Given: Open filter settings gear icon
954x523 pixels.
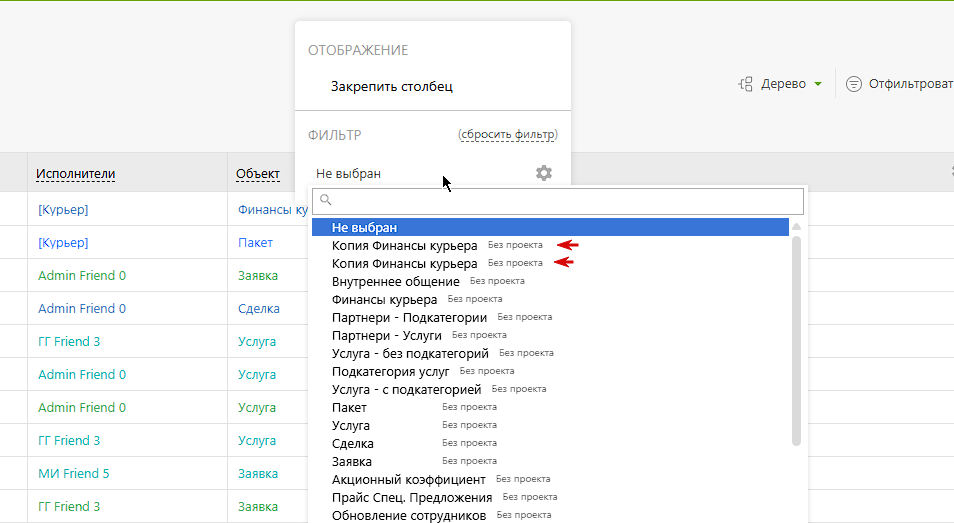Looking at the screenshot, I should coord(543,173).
